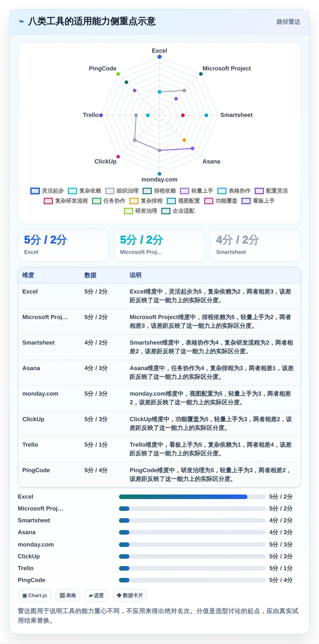Click the 路径雷达 label in the header
Viewport: 319px width, 644px height.
[x=288, y=22]
